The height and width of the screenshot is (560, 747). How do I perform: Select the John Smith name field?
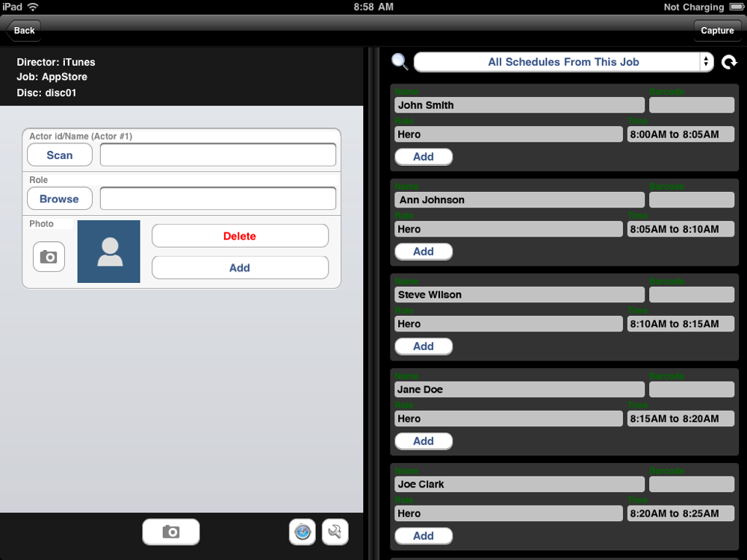click(519, 105)
